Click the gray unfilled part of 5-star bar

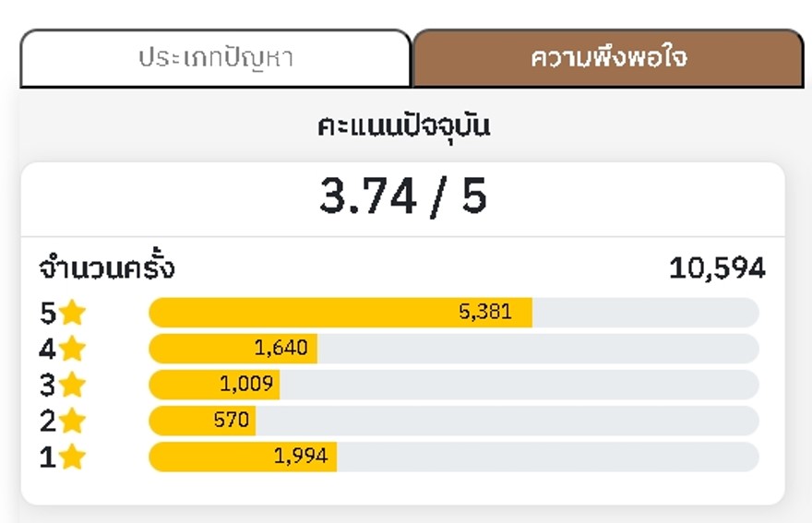point(646,313)
